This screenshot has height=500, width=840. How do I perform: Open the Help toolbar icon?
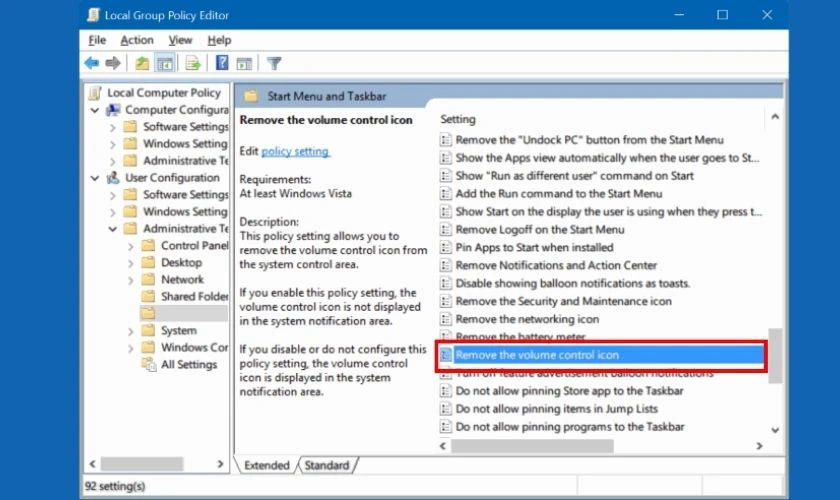[222, 63]
